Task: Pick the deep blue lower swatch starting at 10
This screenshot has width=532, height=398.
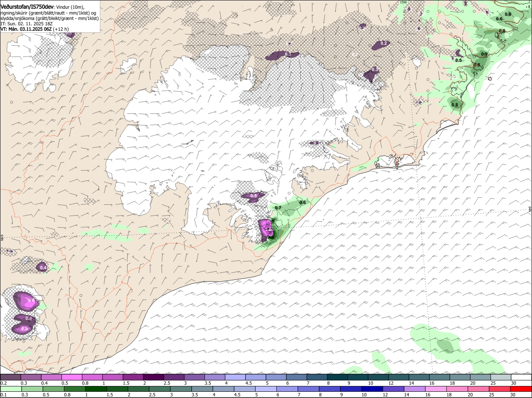Action: 372,389
